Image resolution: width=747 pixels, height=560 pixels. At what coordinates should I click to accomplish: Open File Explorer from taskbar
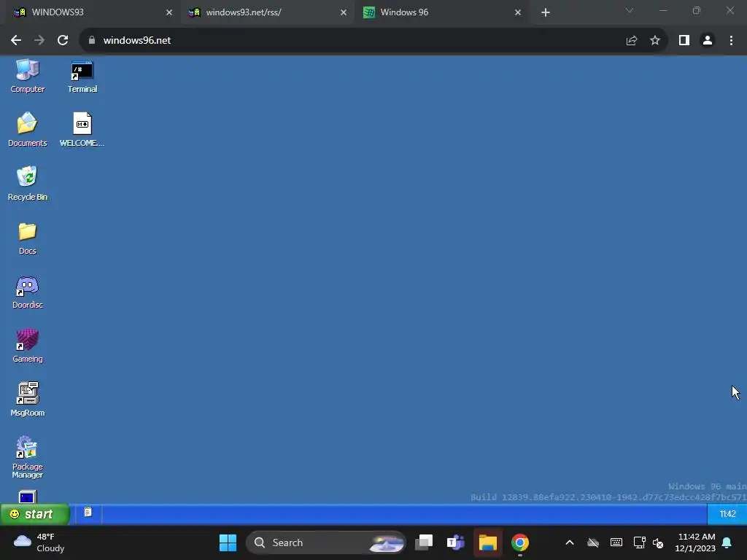point(488,542)
